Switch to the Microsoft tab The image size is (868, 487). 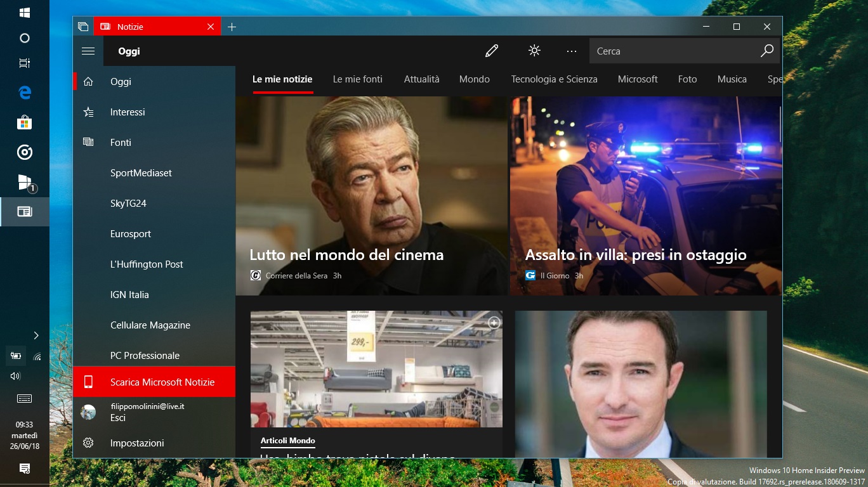pyautogui.click(x=638, y=79)
